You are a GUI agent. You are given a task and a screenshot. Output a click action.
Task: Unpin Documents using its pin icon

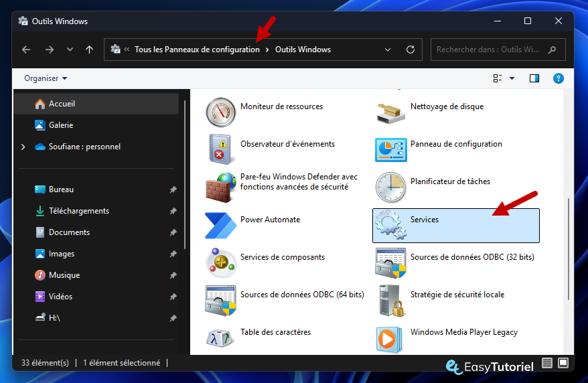[173, 232]
